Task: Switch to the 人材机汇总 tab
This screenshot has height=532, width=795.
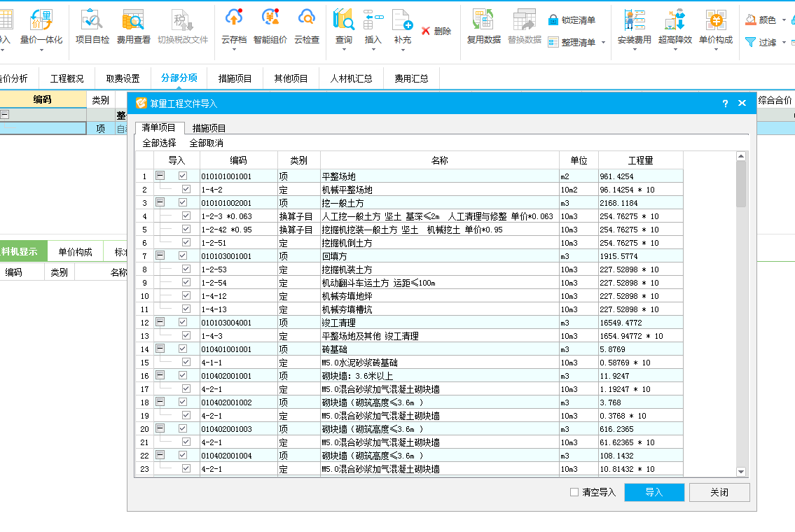Action: [351, 78]
